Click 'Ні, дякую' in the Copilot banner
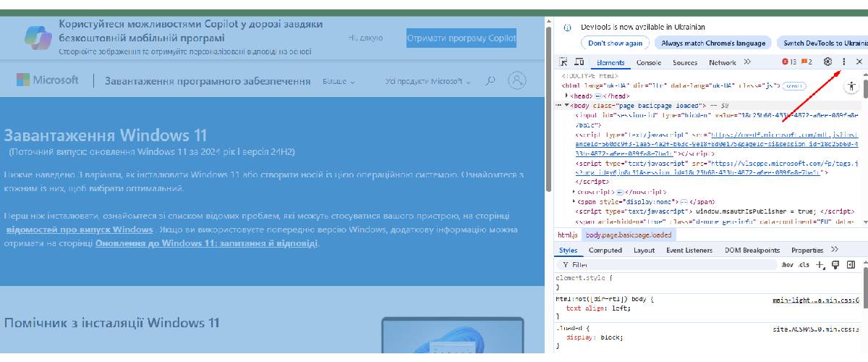 365,38
